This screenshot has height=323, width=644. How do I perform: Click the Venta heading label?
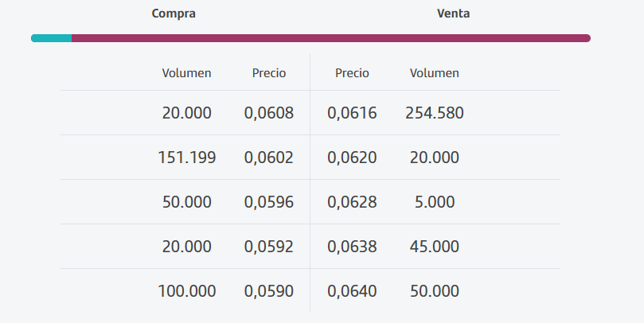click(x=453, y=14)
